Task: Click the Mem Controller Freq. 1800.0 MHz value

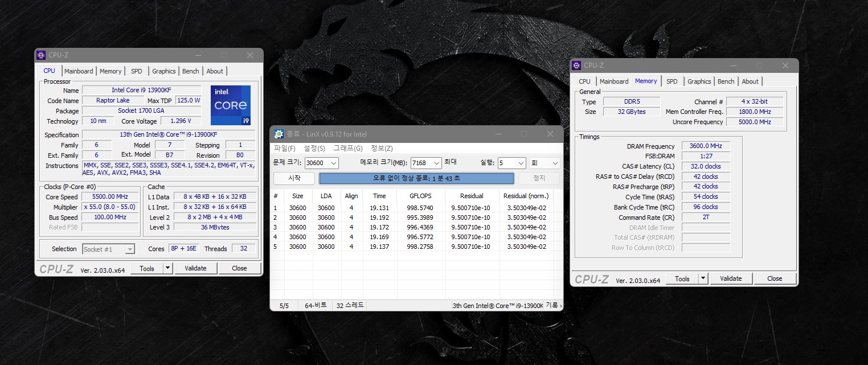Action: [x=755, y=112]
